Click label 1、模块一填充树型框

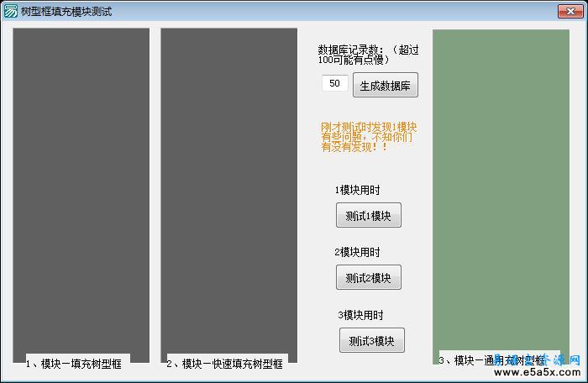click(x=74, y=364)
